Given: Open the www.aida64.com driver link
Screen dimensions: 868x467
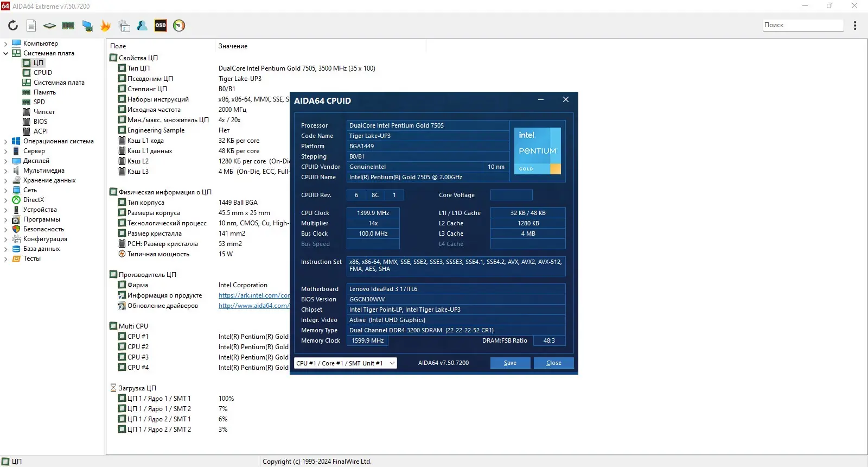Looking at the screenshot, I should coord(254,306).
